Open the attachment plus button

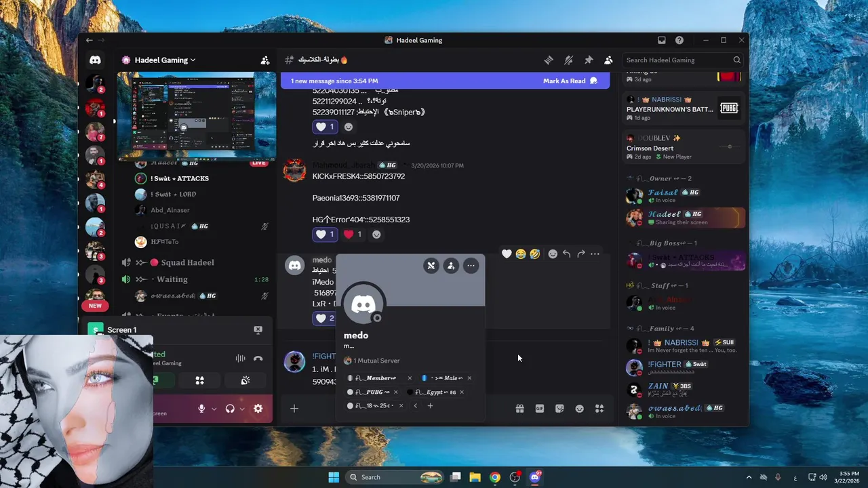tap(294, 409)
